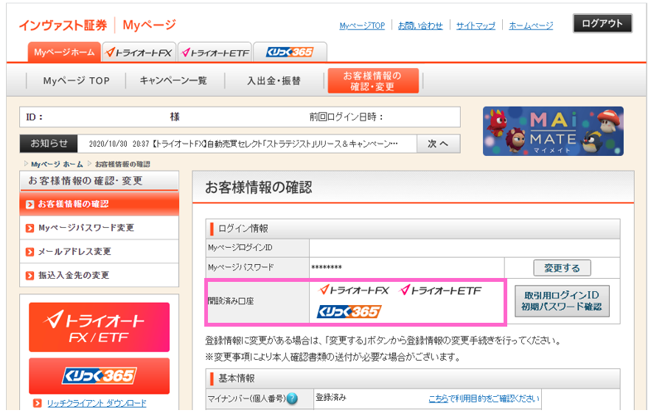Open 入出金・振替 menu item

pyautogui.click(x=274, y=81)
